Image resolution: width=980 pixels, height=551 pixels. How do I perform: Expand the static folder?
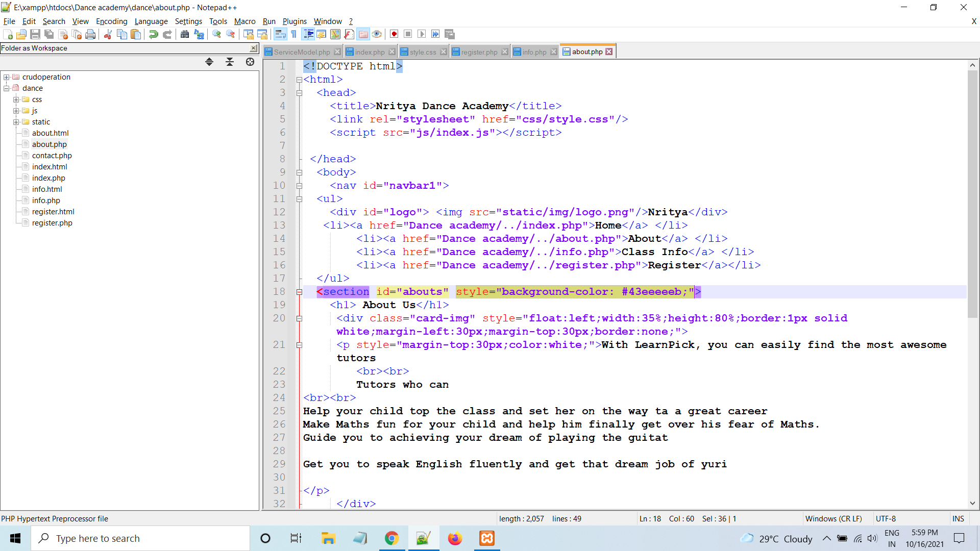click(16, 122)
